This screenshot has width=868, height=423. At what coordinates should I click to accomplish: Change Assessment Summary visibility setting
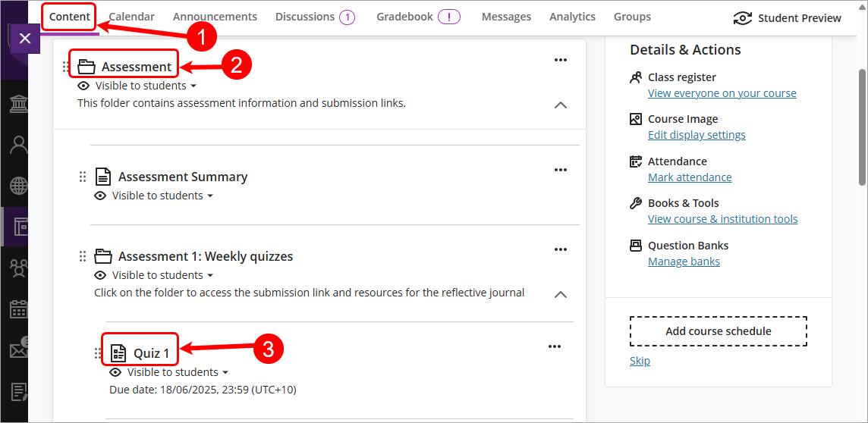[x=154, y=196]
